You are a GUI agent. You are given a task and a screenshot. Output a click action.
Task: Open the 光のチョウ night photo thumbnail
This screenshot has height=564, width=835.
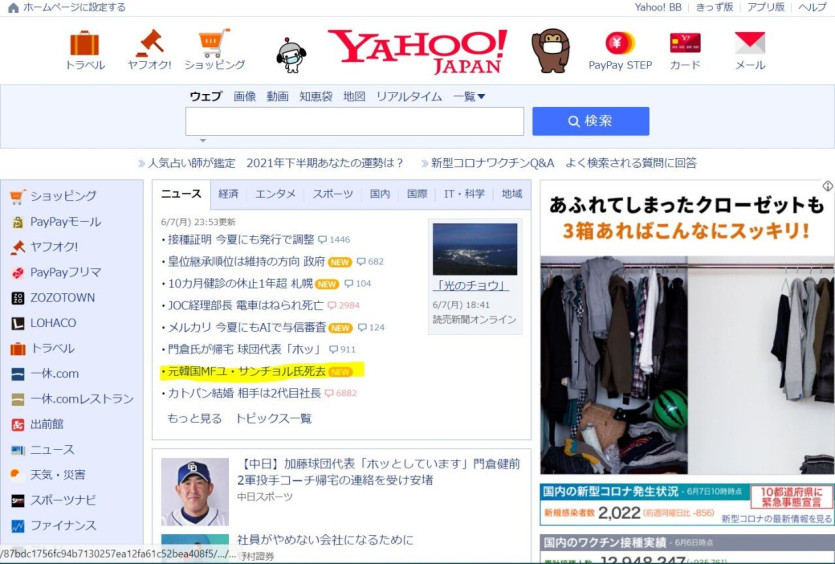pos(475,249)
